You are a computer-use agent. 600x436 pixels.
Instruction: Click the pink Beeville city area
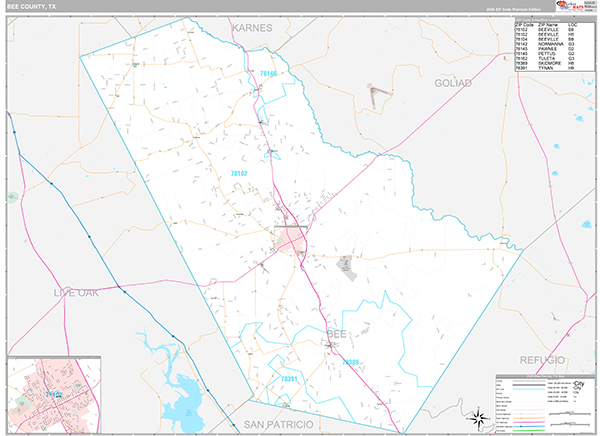coord(290,239)
